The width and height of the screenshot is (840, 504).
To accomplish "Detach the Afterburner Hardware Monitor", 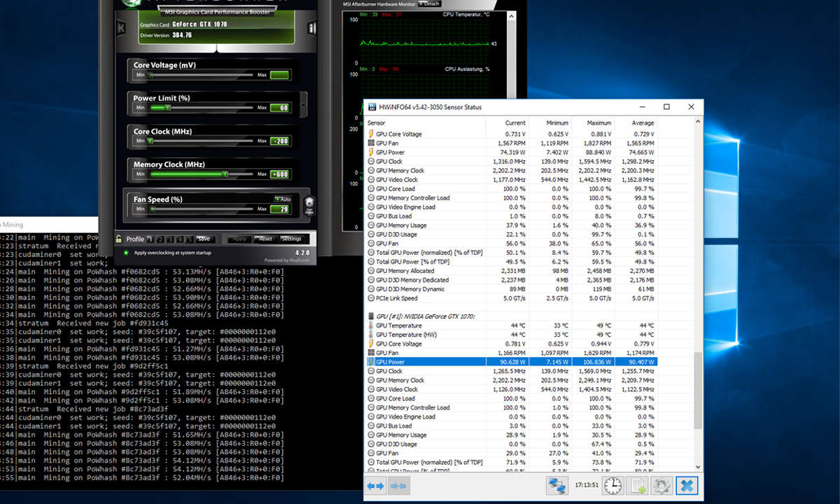I will pos(430,3).
